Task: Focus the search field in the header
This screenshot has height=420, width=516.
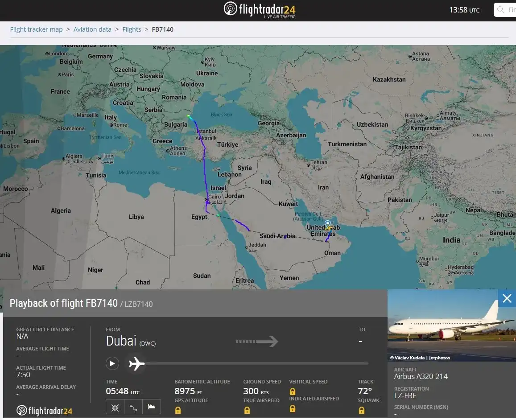Action: 505,10
